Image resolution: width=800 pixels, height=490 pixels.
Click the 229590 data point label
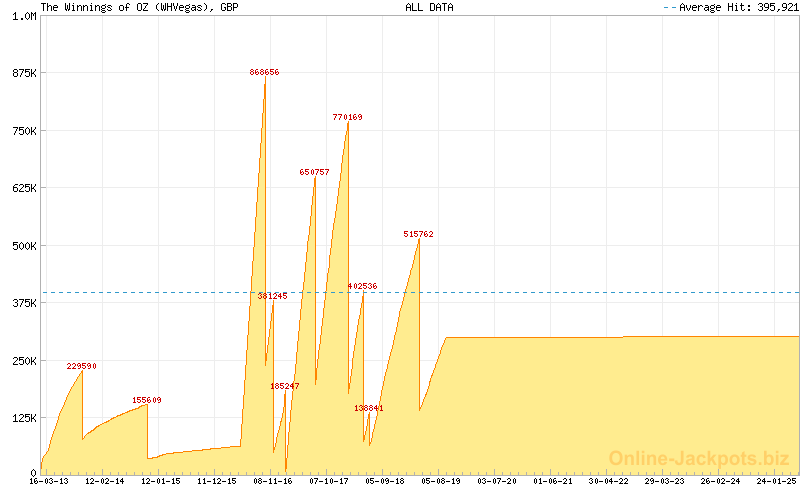[x=82, y=366]
